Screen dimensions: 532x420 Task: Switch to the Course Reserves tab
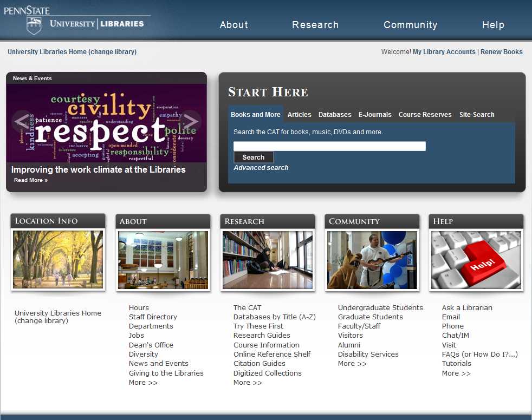425,114
